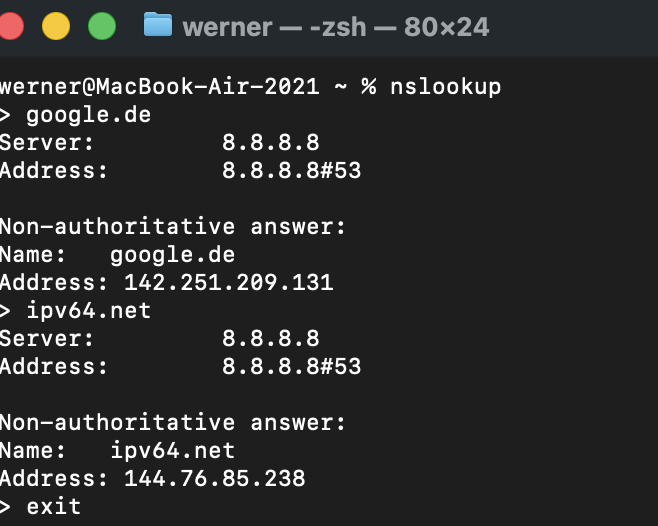The height and width of the screenshot is (526, 658).
Task: Click the "> exit" command line
Action: pos(41,506)
